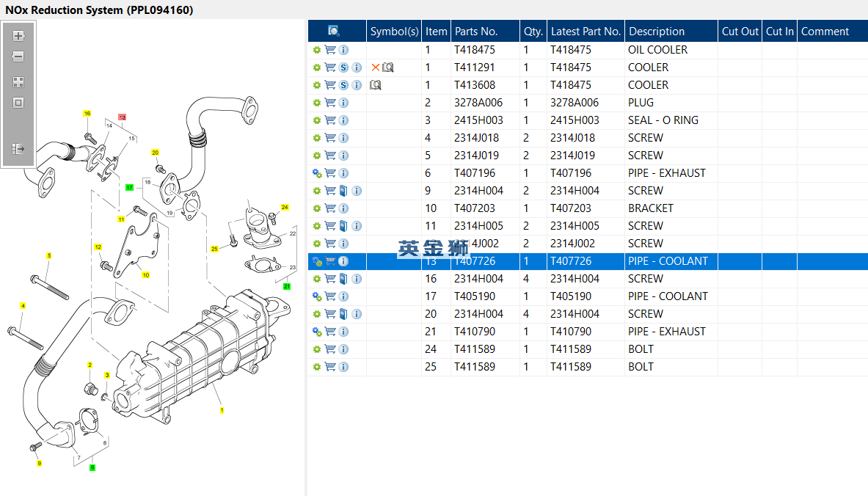The image size is (868, 496).
Task: Open info for OIL COOLER row
Action: click(344, 50)
